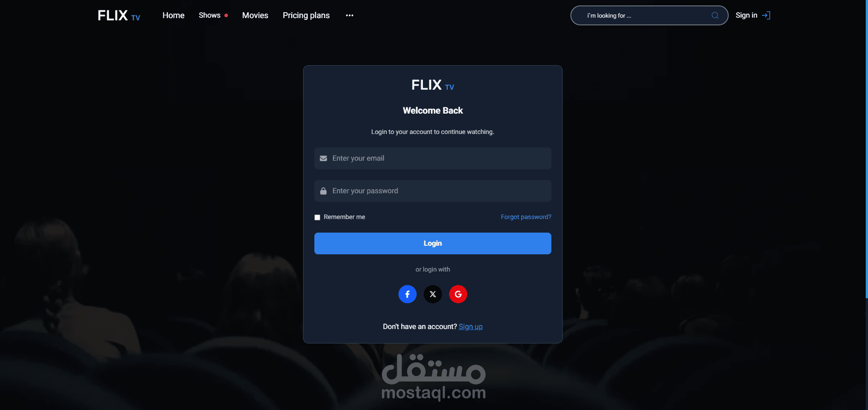
Task: Click the blue Login button
Action: [433, 243]
